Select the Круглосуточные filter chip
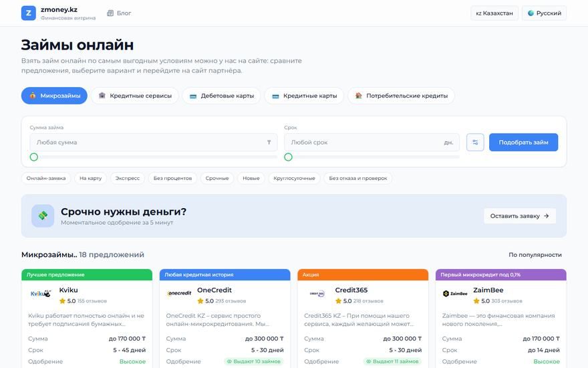This screenshot has width=588, height=368. click(x=294, y=178)
